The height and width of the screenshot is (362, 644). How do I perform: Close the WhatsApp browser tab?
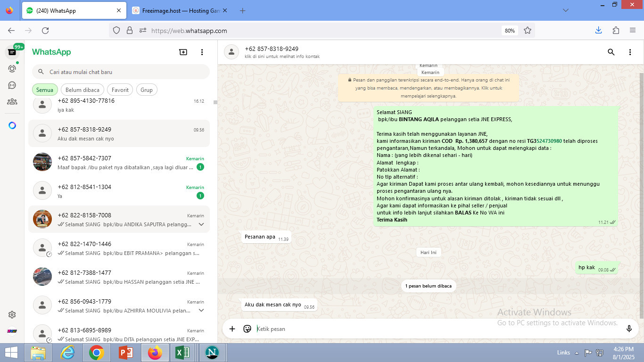118,10
